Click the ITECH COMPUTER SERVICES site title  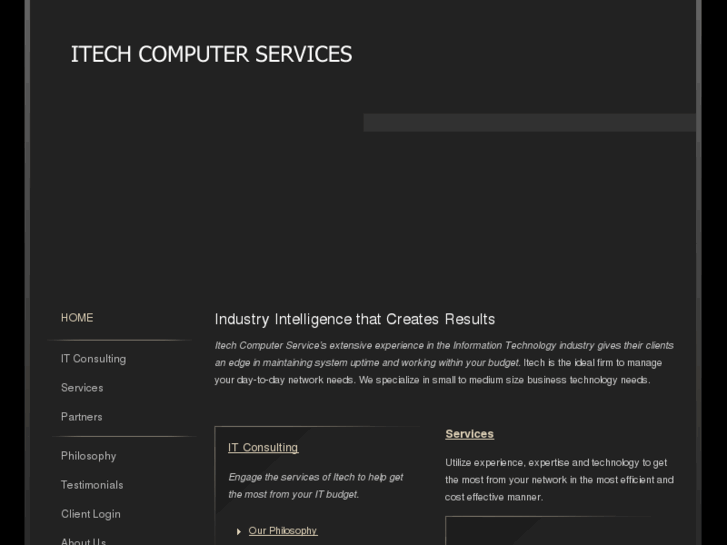point(211,54)
